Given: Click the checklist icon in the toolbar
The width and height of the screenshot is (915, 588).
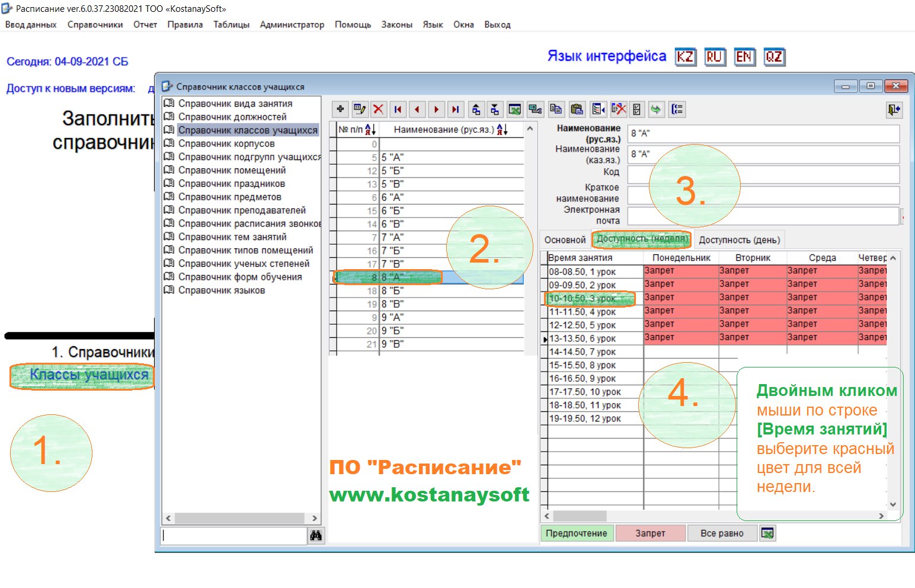Looking at the screenshot, I should coord(637,109).
